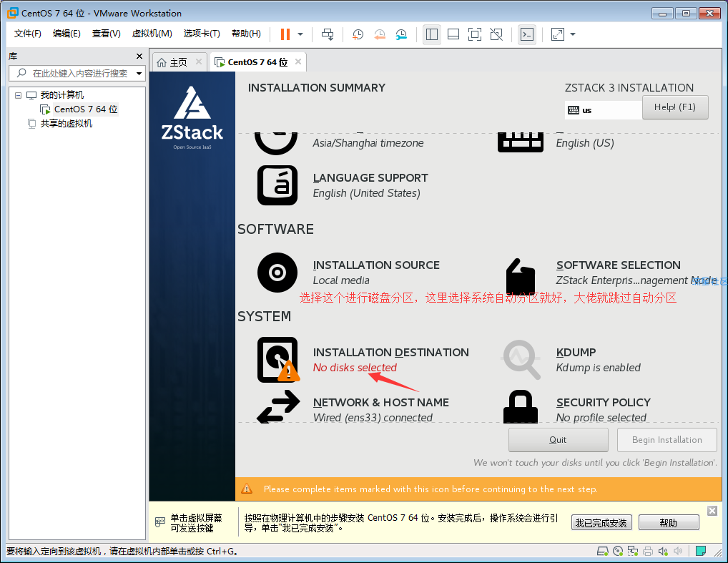The height and width of the screenshot is (563, 728).
Task: Click the sound card status bar icon
Action: coord(663,552)
